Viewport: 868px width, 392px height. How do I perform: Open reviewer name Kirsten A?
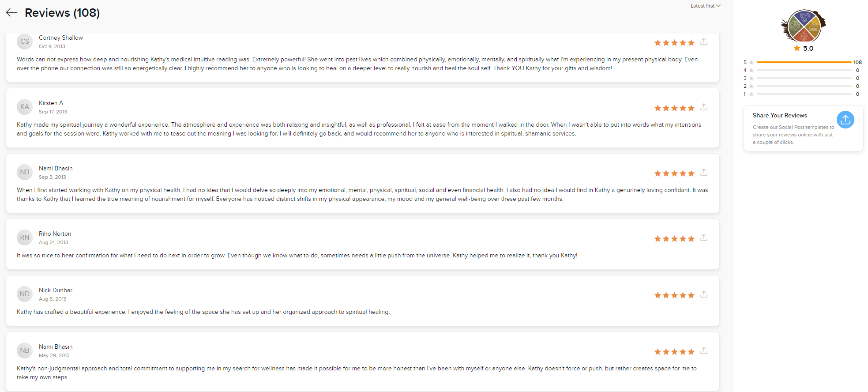coord(51,103)
